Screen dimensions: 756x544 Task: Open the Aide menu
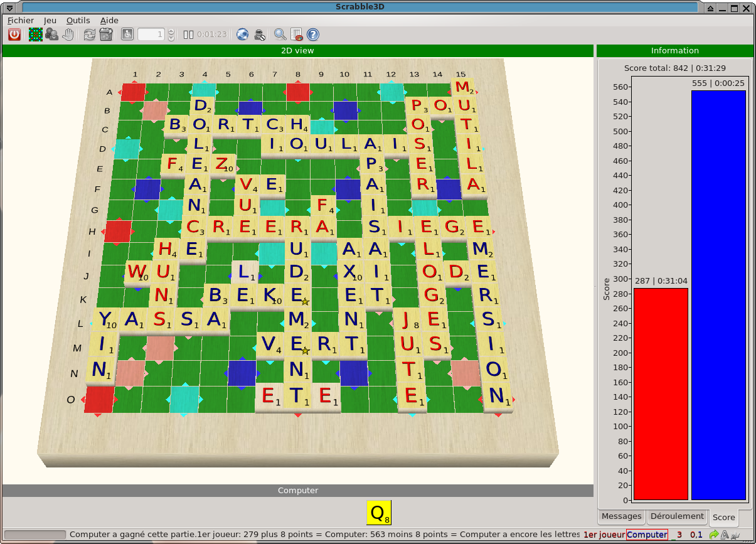click(109, 20)
